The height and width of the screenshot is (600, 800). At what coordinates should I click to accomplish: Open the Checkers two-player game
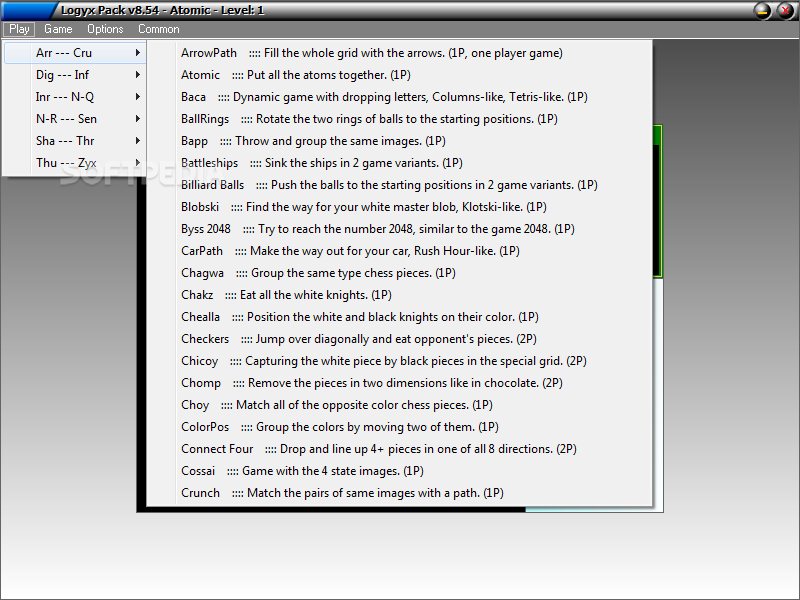[399, 339]
